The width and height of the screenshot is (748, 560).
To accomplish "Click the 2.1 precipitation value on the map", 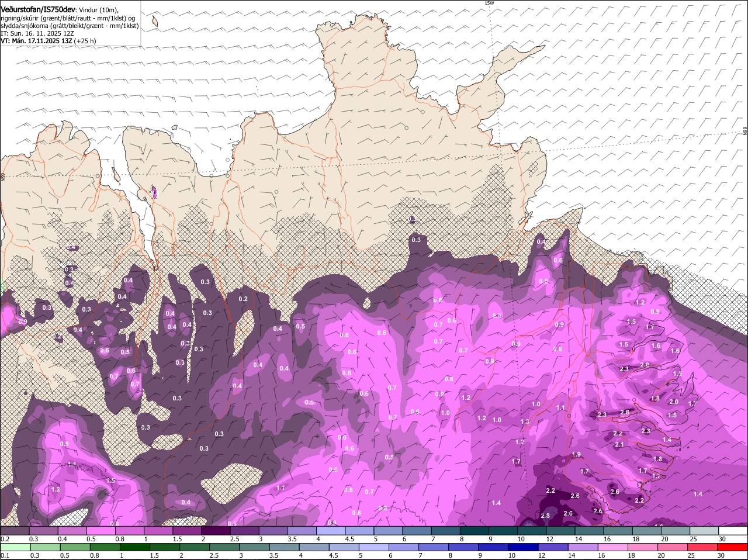I will (x=620, y=444).
